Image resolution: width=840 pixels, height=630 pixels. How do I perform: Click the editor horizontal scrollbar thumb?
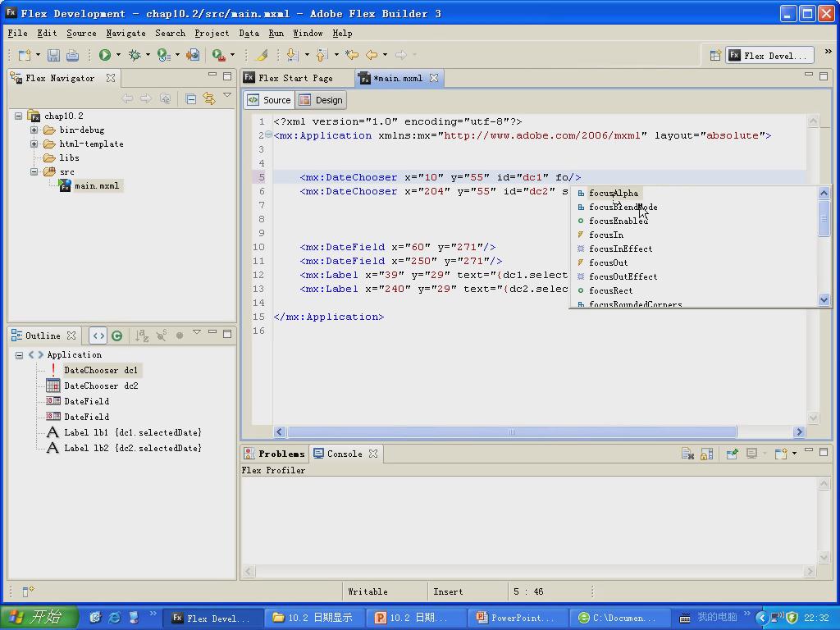click(512, 431)
